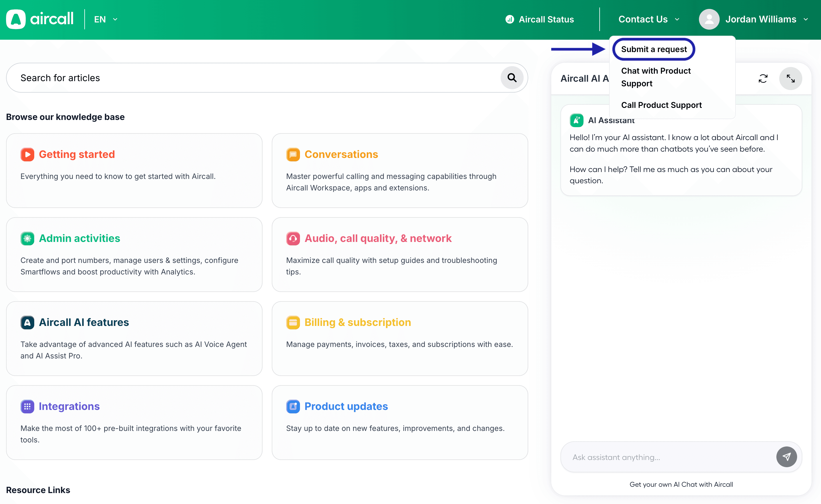821x504 pixels.
Task: Select Call Product Support option
Action: click(661, 105)
